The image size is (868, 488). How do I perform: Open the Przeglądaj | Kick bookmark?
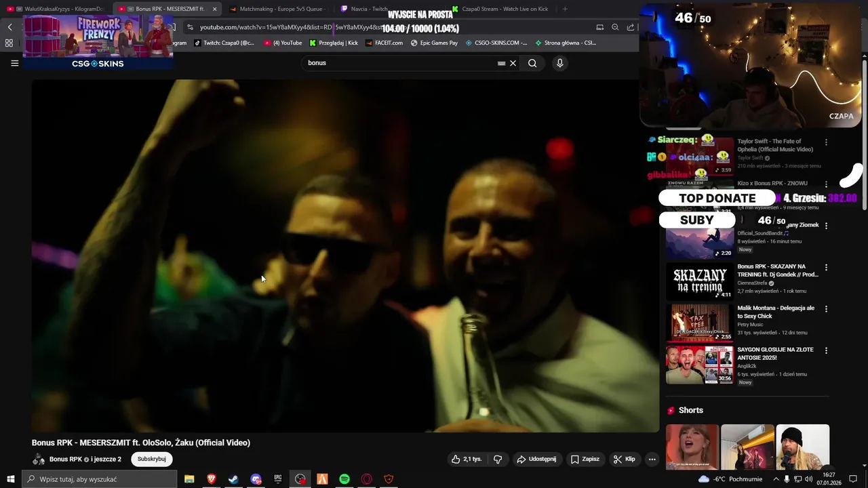(x=334, y=43)
